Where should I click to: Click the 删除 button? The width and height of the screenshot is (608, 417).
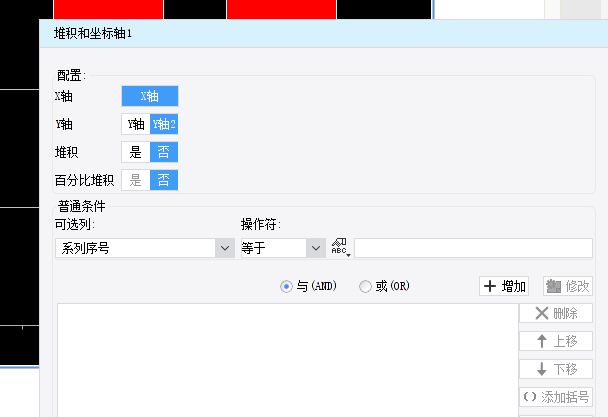click(556, 313)
